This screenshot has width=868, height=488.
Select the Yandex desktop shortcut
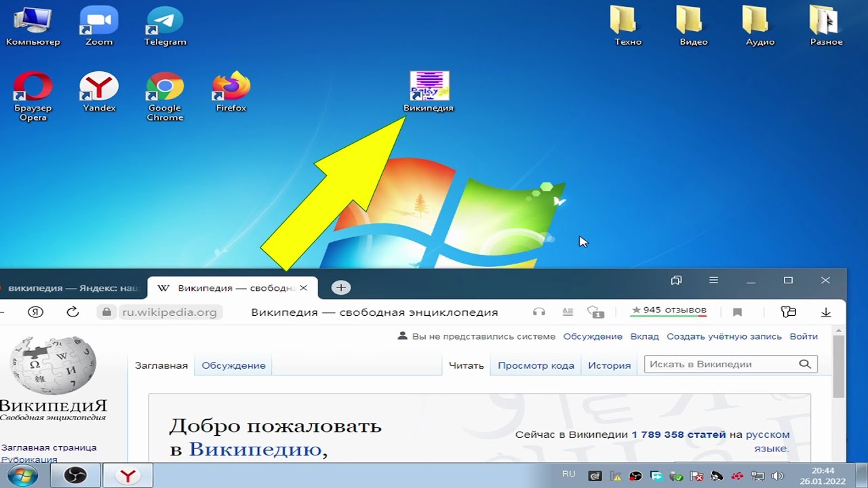pyautogui.click(x=99, y=92)
